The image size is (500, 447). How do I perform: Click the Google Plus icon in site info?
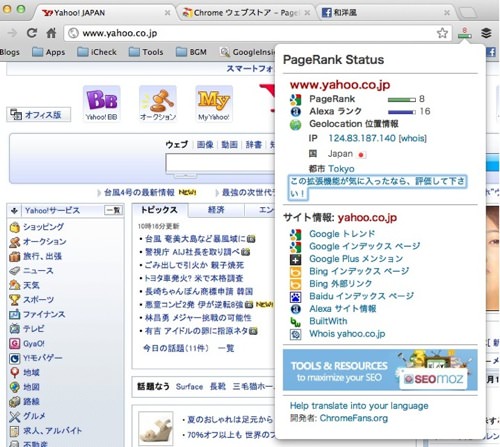[x=295, y=259]
